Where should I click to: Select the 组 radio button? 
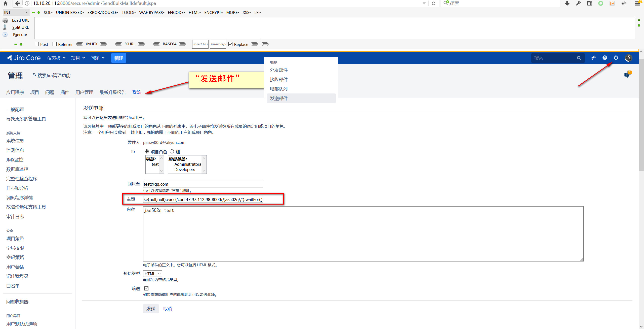[x=172, y=151]
